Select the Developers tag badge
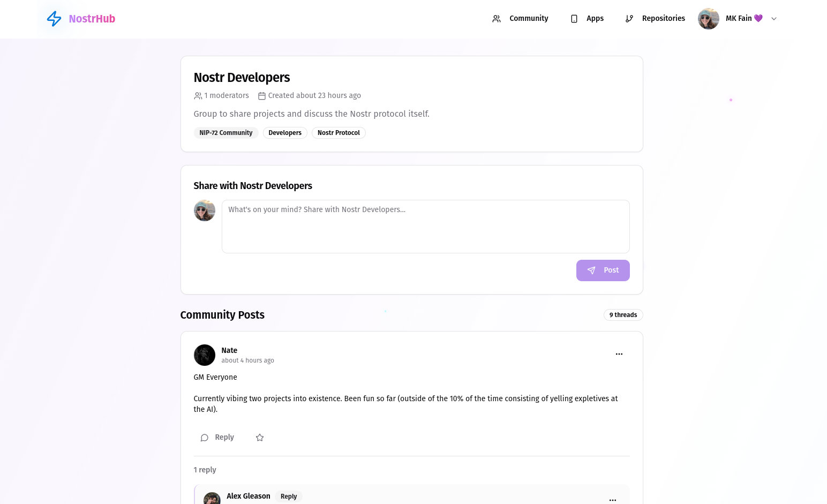Screen dimensions: 827x504 click(285, 133)
